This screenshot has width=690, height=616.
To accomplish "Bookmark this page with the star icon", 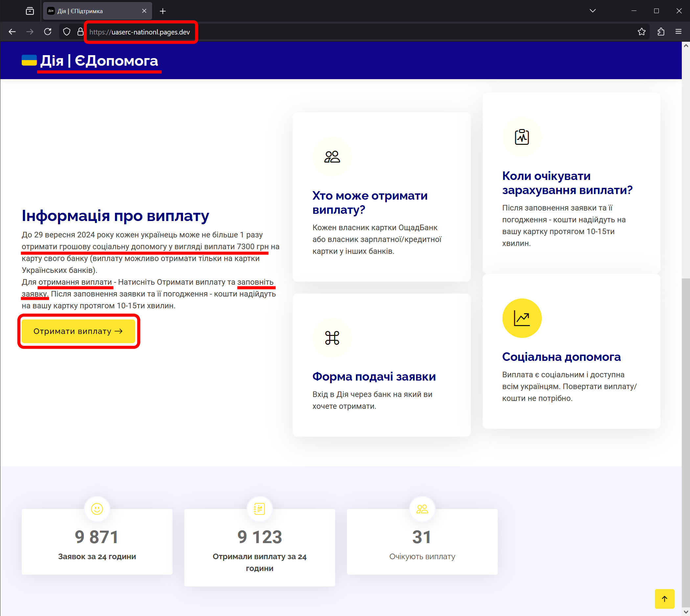I will [x=641, y=32].
